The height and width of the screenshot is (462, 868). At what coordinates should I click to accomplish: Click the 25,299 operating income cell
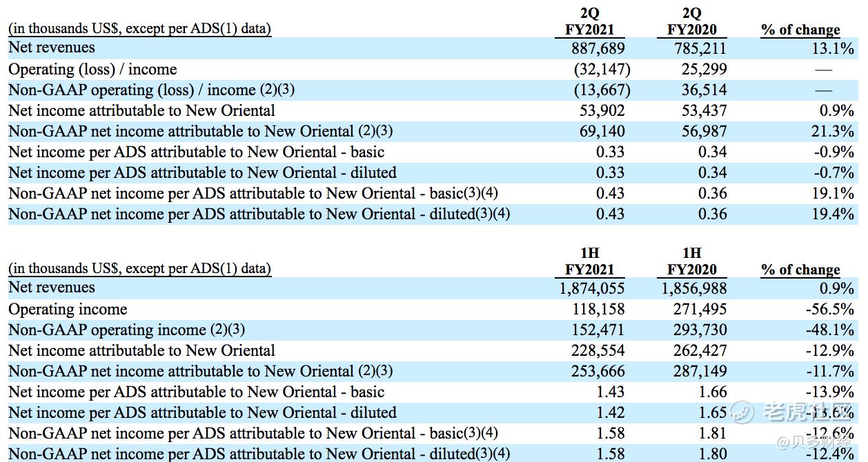[x=704, y=69]
